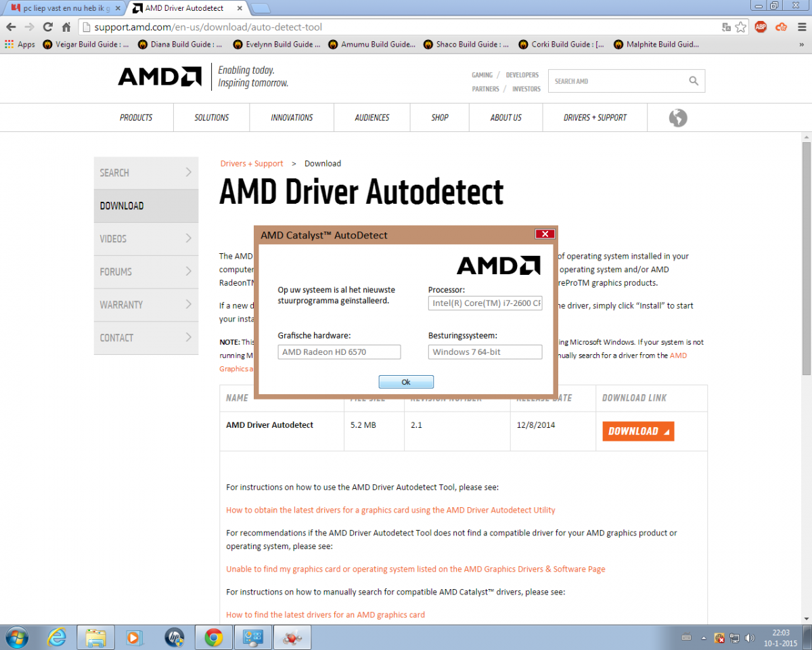Screen dimensions: 812x650
Task: Expand the Forums sidebar item
Action: tap(146, 272)
